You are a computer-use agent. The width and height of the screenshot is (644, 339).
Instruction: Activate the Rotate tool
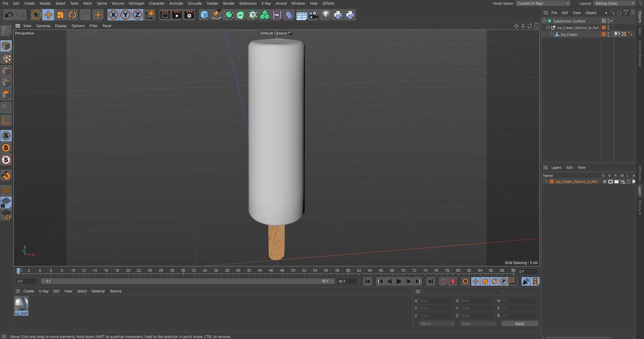point(72,15)
